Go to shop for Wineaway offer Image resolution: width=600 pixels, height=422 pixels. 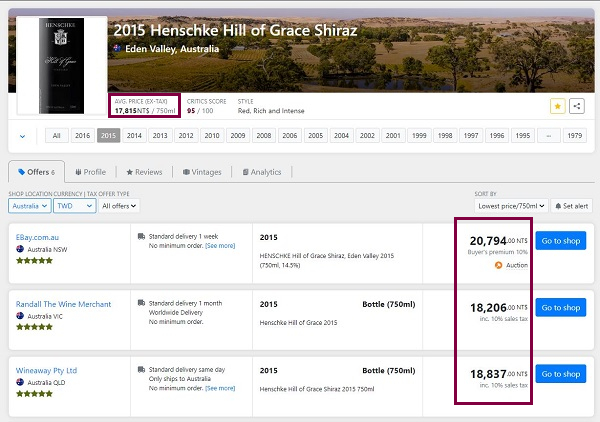pyautogui.click(x=561, y=374)
